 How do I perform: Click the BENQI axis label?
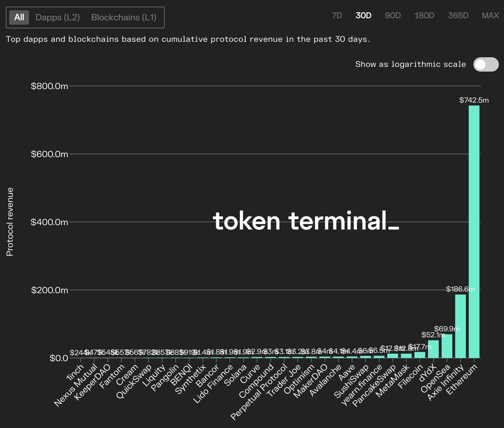tap(181, 375)
